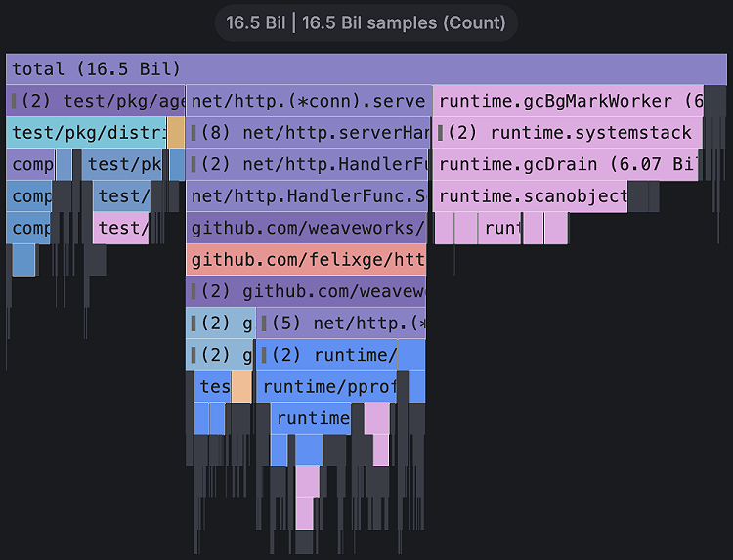The width and height of the screenshot is (733, 560).
Task: Expand the (2) github.com/weavewo collapsed frame
Action: 306,291
